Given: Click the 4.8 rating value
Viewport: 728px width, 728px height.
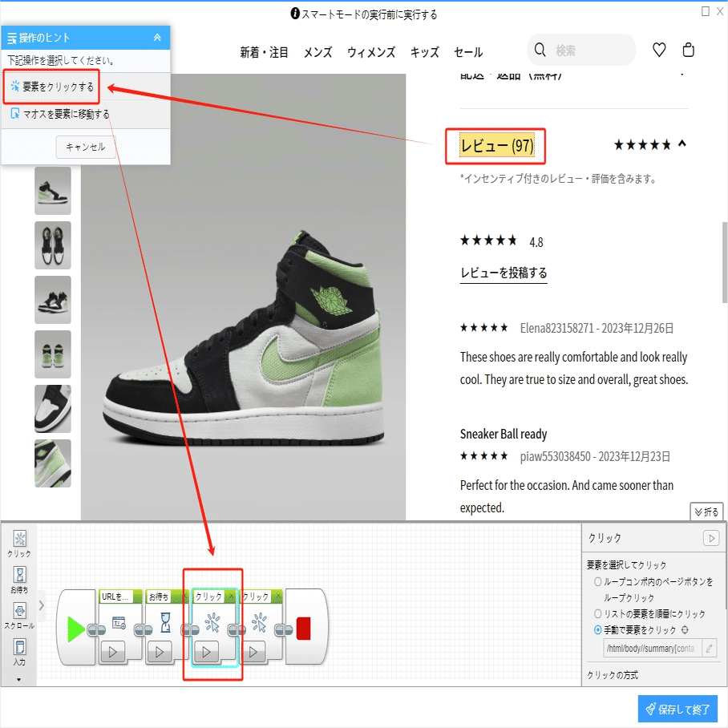Looking at the screenshot, I should coord(536,242).
